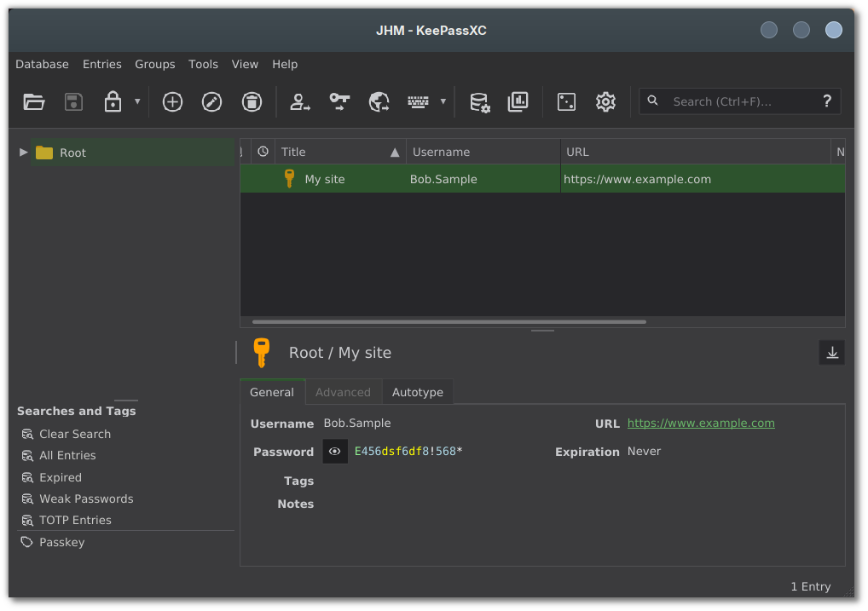Switch to the Autotype tab
This screenshot has height=611, width=868.
pyautogui.click(x=418, y=392)
